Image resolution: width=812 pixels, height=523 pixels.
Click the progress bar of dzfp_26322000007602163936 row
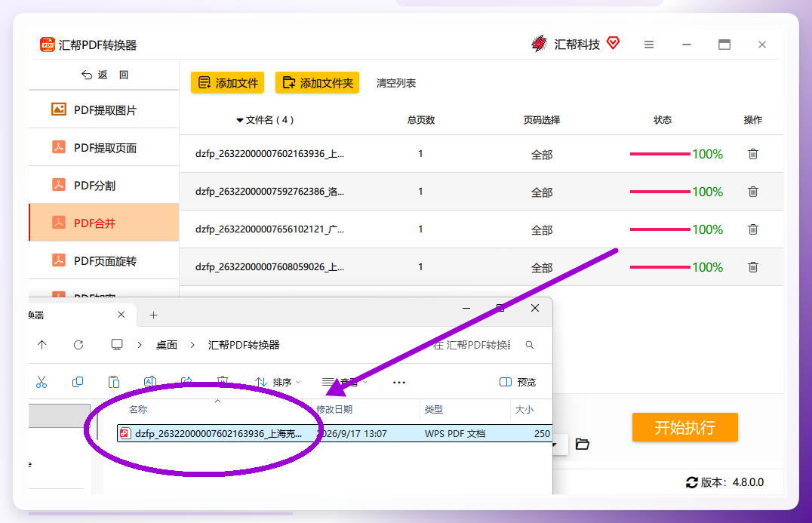[660, 154]
